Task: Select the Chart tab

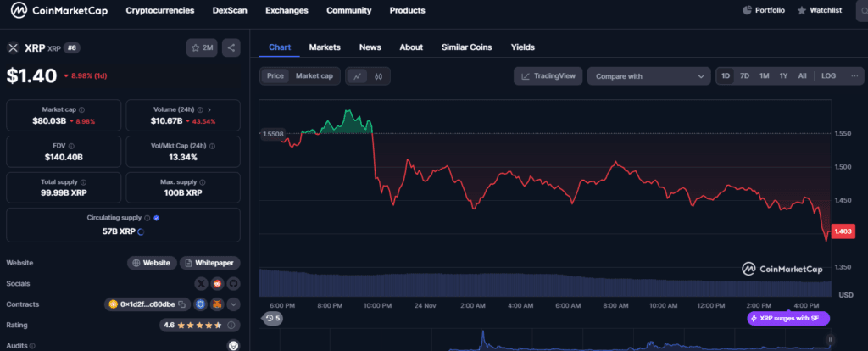Action: tap(280, 47)
